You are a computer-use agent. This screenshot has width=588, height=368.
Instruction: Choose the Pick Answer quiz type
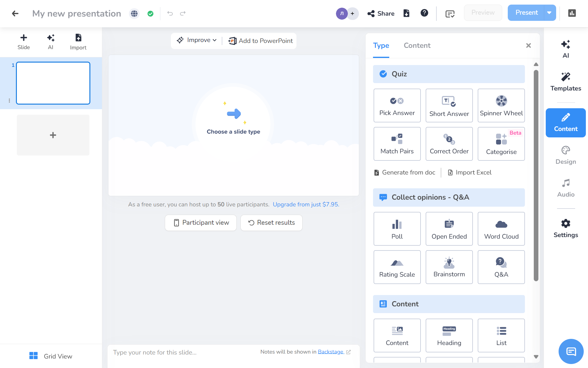397,105
